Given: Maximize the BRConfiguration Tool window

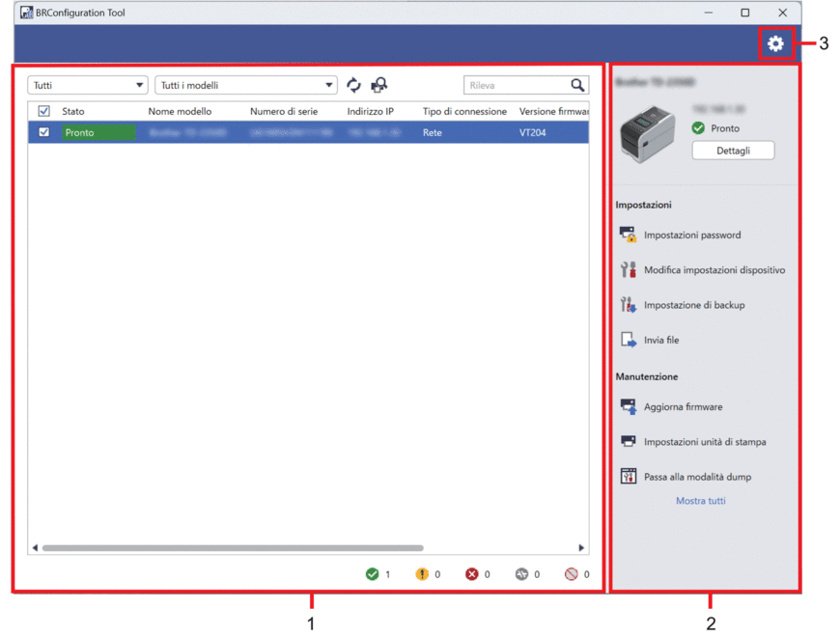Looking at the screenshot, I should pyautogui.click(x=744, y=13).
